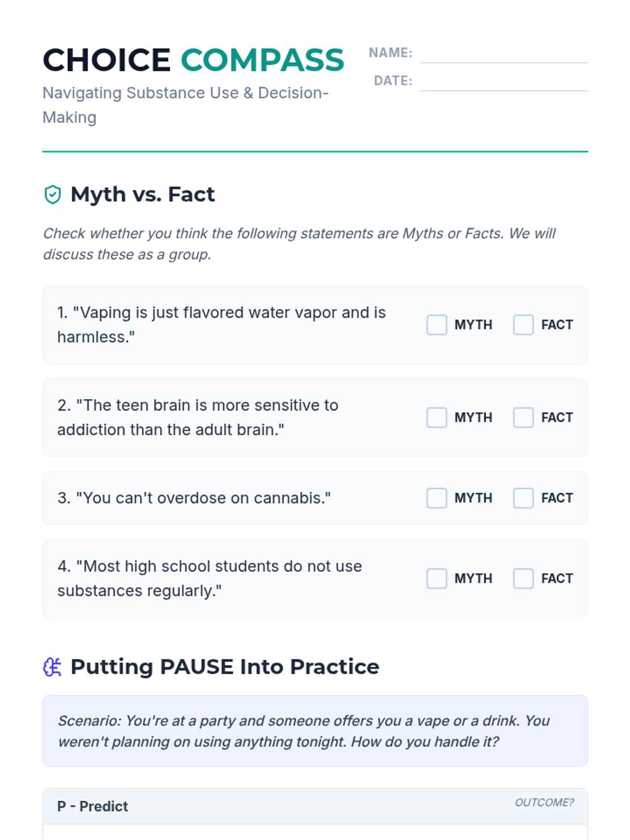
Task: Click the OUTCOME? hint label
Action: coord(544,803)
